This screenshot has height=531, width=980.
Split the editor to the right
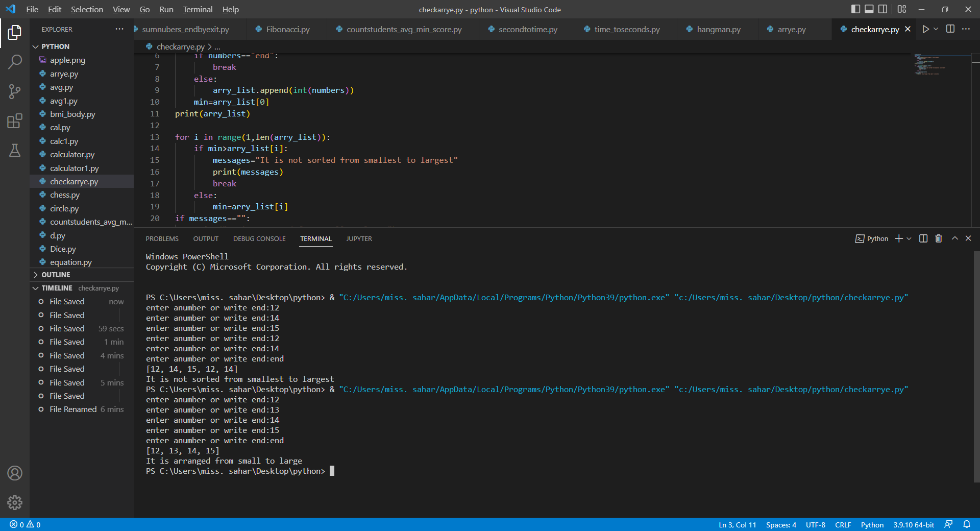pyautogui.click(x=950, y=29)
